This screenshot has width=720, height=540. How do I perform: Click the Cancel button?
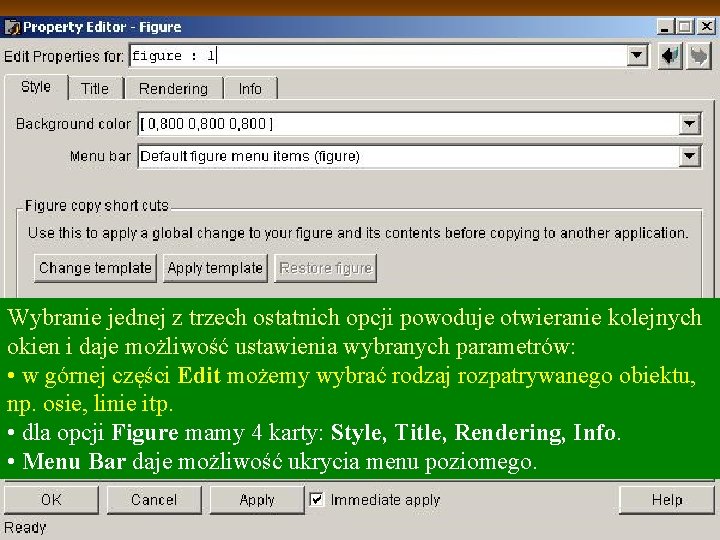[154, 500]
